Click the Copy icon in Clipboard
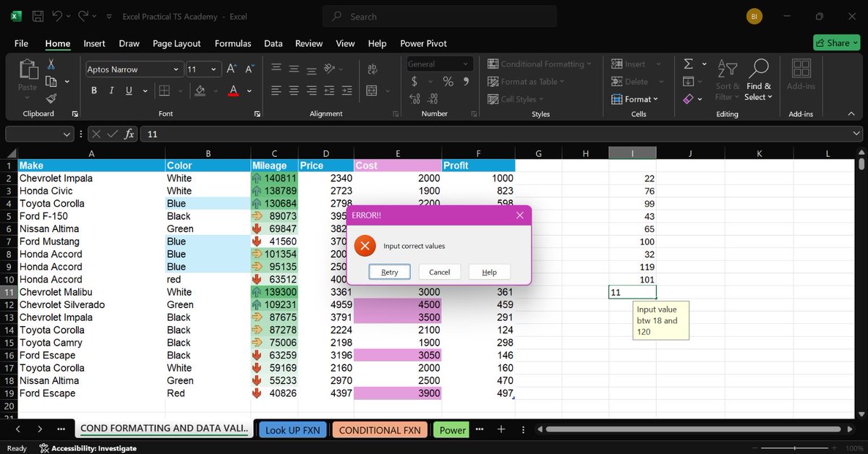868x454 pixels. [51, 82]
